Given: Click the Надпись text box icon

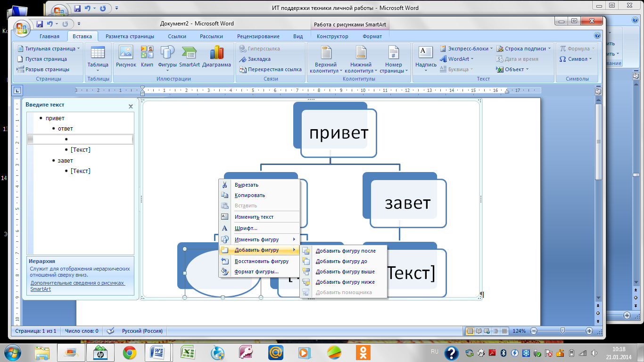Looking at the screenshot, I should [x=426, y=59].
